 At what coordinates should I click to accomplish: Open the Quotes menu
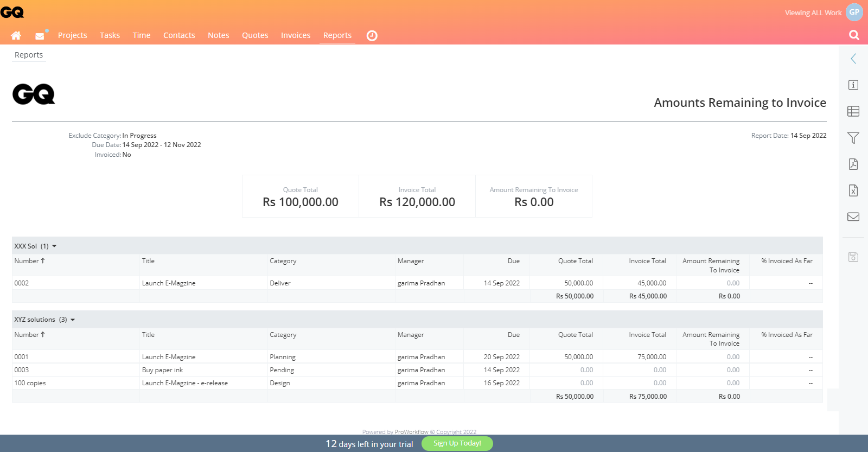255,35
